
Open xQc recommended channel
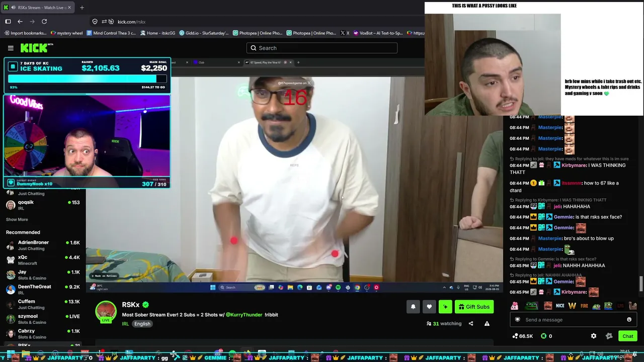43,260
